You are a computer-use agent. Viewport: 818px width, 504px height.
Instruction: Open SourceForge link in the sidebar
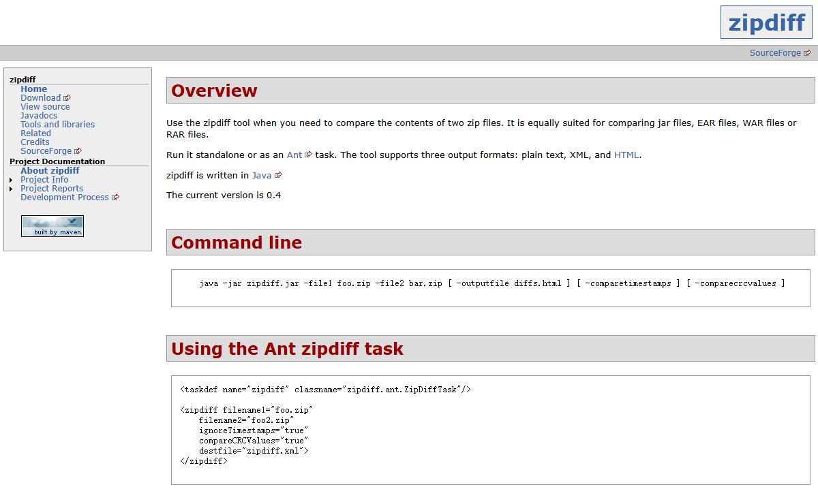click(46, 151)
